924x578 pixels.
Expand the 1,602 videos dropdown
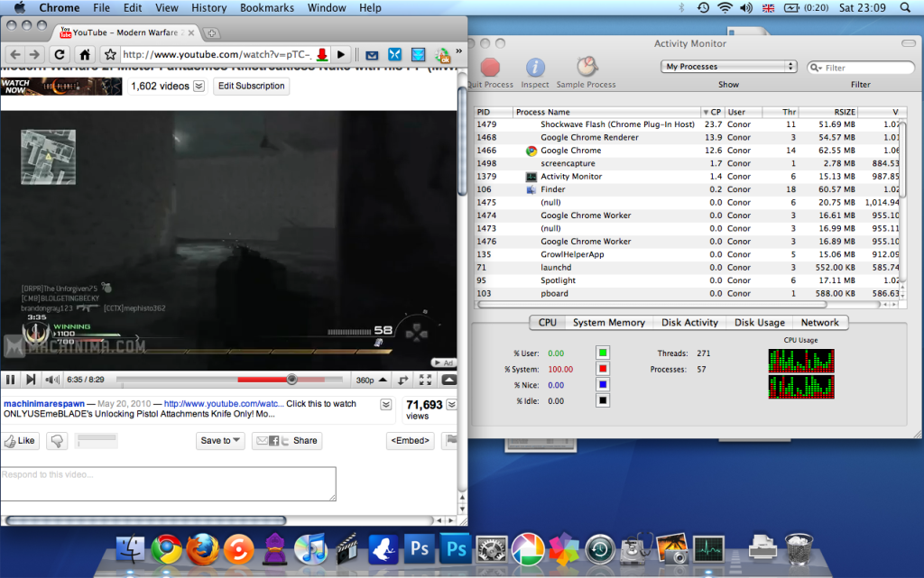(x=199, y=86)
